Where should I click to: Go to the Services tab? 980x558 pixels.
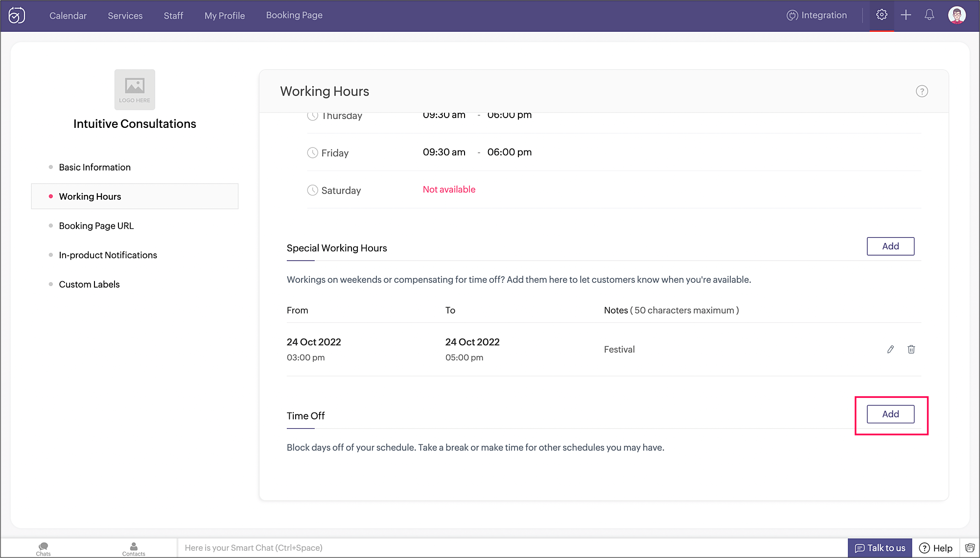[125, 16]
